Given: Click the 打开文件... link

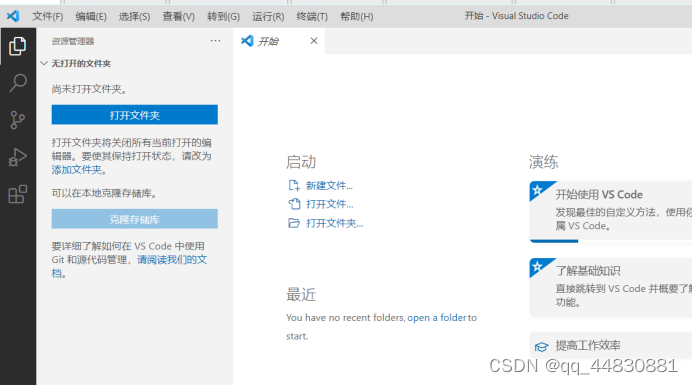Looking at the screenshot, I should (330, 204).
